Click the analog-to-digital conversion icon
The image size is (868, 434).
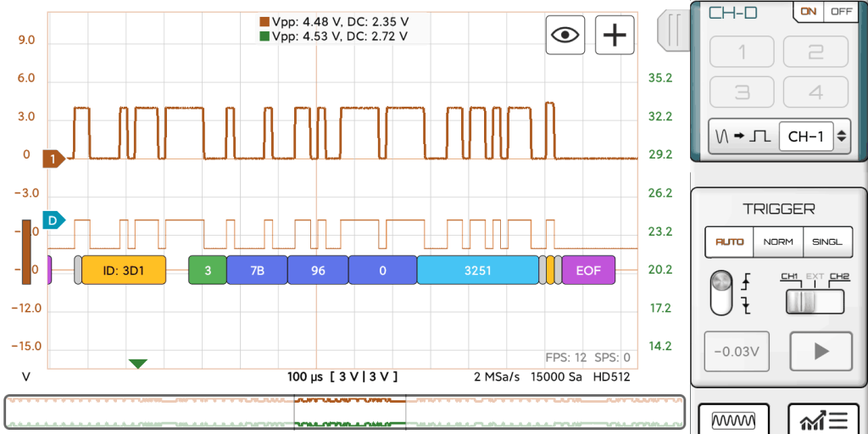click(742, 136)
